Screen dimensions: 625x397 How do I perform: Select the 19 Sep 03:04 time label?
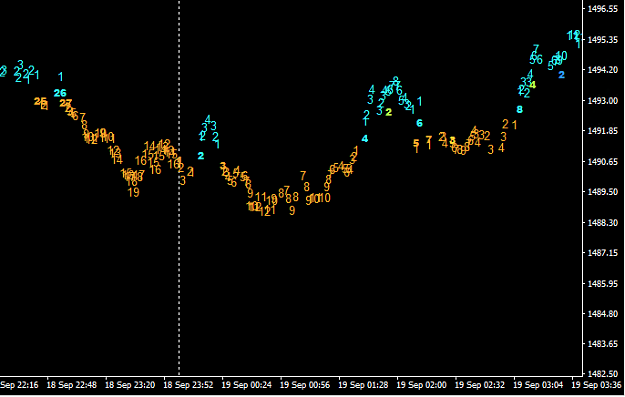pyautogui.click(x=538, y=385)
